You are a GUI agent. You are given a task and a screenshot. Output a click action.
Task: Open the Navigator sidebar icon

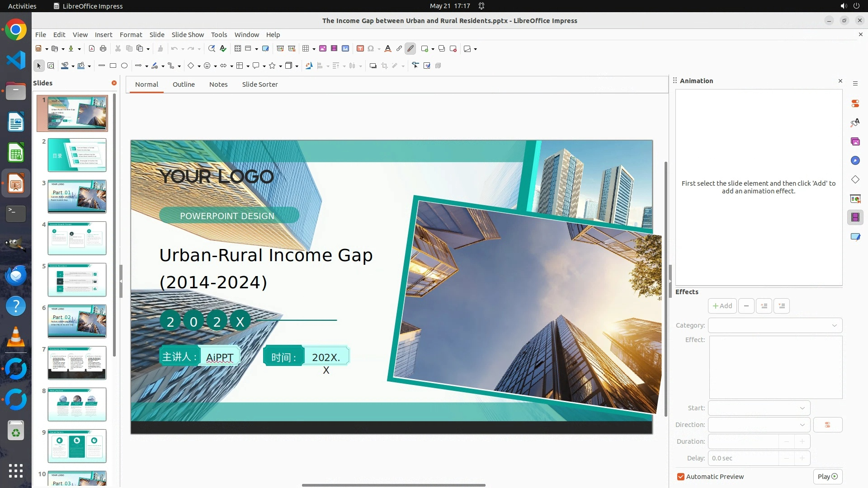[x=855, y=161]
